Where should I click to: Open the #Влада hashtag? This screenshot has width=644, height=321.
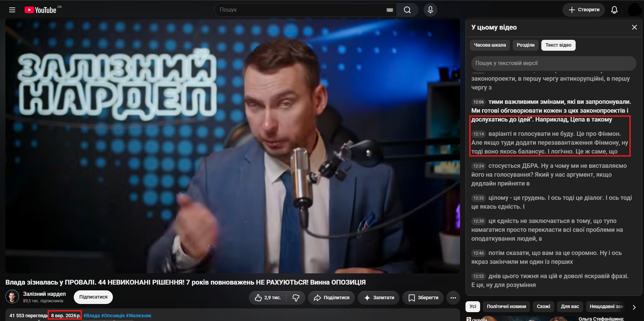click(91, 316)
